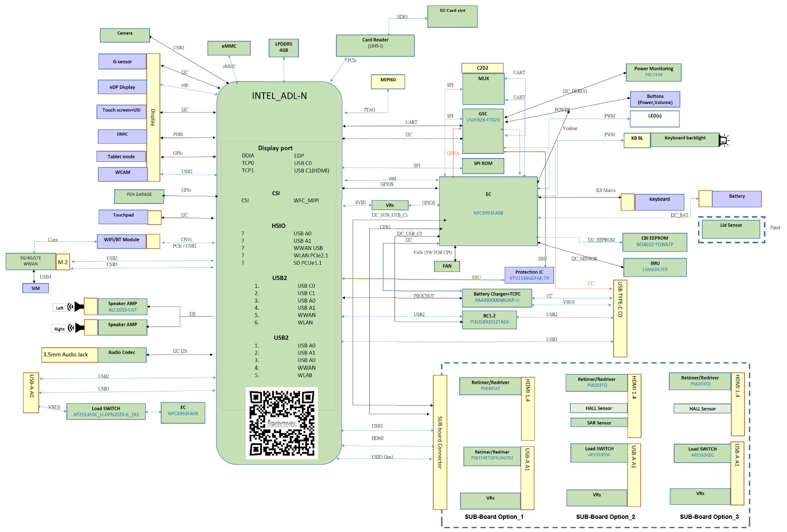The image size is (787, 532).
Task: Click the WCAM block
Action: 123,174
